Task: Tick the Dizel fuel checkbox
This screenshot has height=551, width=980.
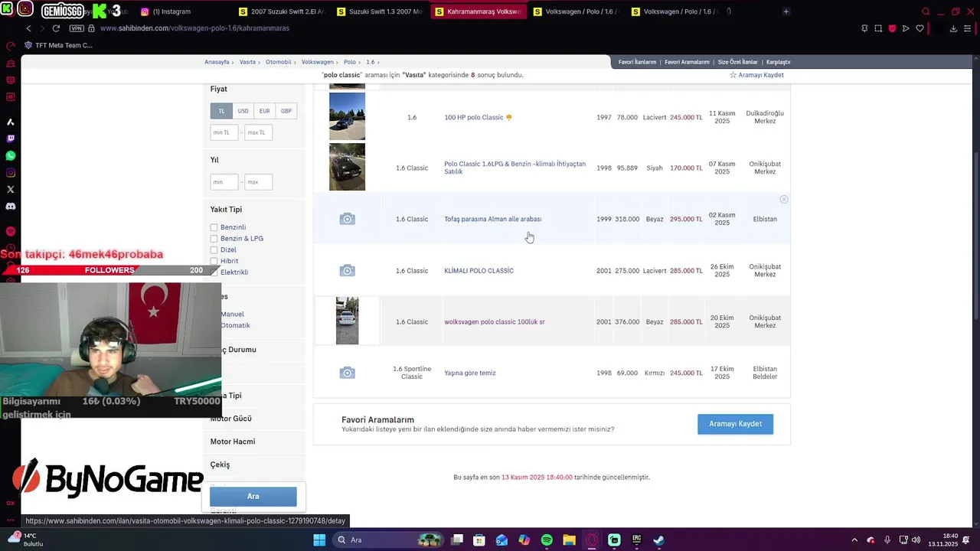Action: 214,249
